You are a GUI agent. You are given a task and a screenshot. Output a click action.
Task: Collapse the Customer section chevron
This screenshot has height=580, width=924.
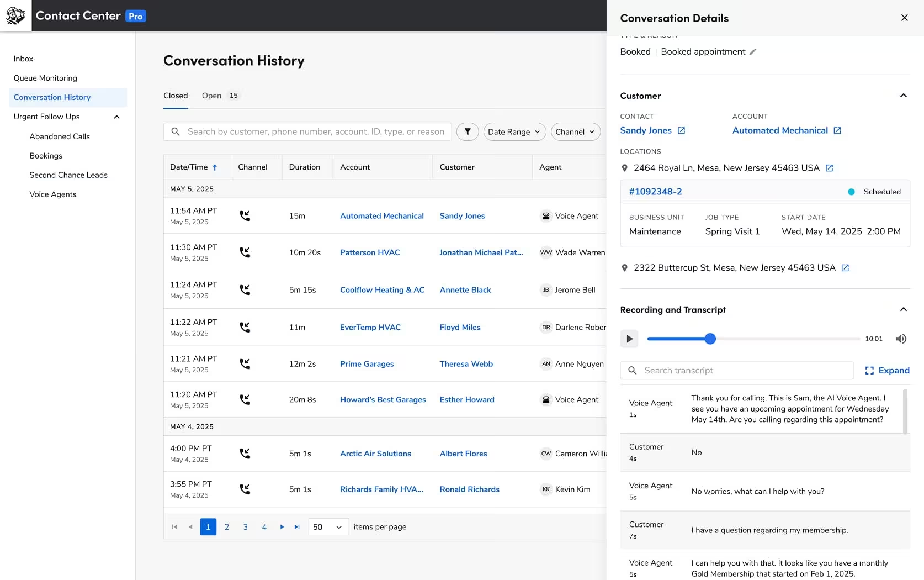click(x=904, y=96)
